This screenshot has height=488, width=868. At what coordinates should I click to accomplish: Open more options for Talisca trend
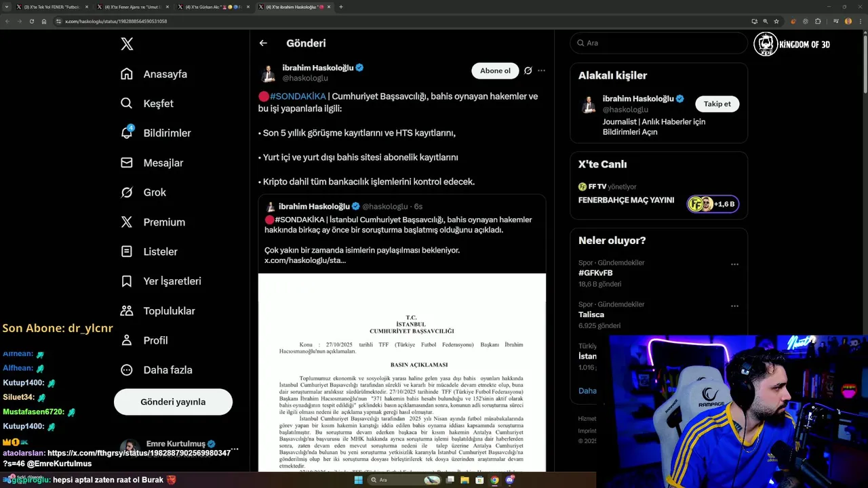(734, 306)
